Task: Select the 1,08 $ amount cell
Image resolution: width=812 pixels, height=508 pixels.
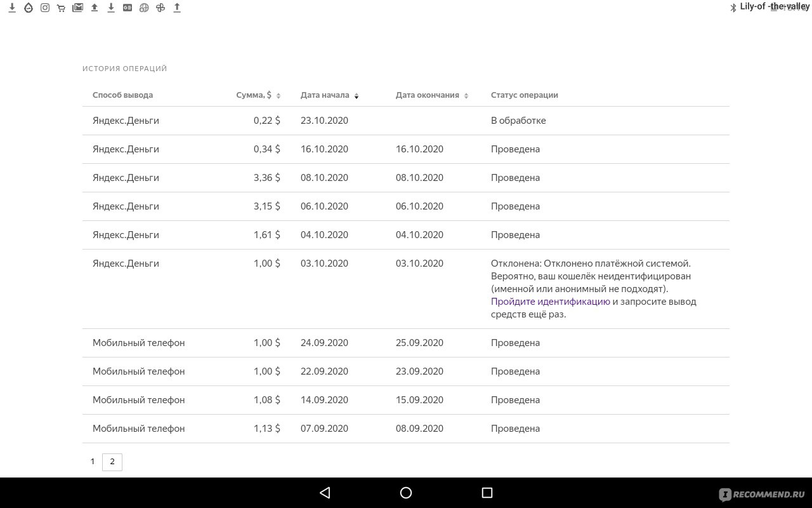Action: (x=267, y=400)
